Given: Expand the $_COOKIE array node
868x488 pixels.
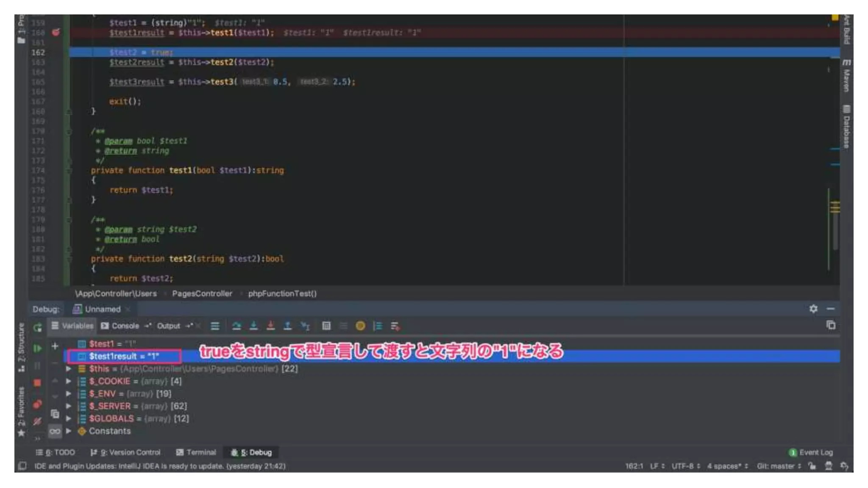Looking at the screenshot, I should [68, 381].
